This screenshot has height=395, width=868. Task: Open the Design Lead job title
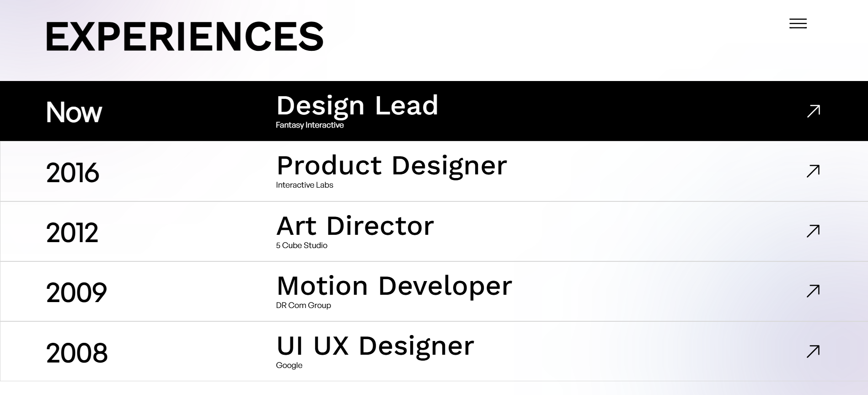point(357,106)
